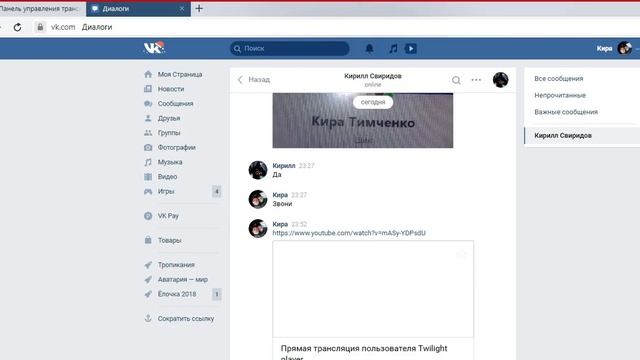
Task: Open the video preview attachment
Action: click(373, 289)
